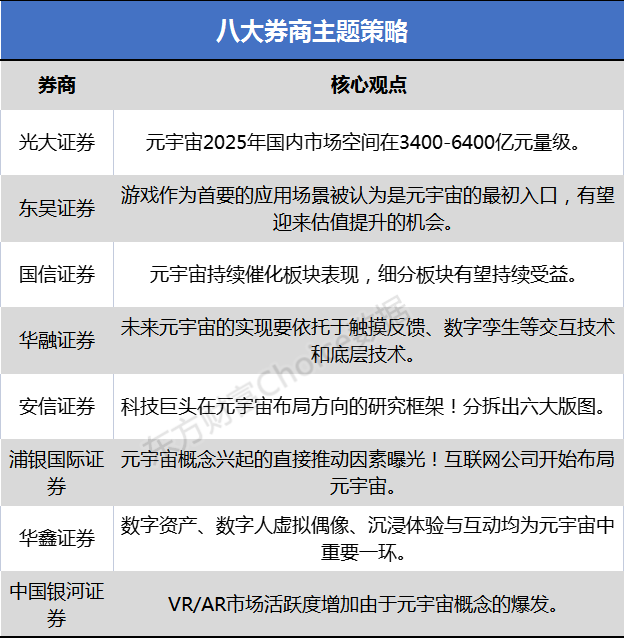Click the 华融证券 cell
Image resolution: width=624 pixels, height=638 pixels.
(57, 341)
